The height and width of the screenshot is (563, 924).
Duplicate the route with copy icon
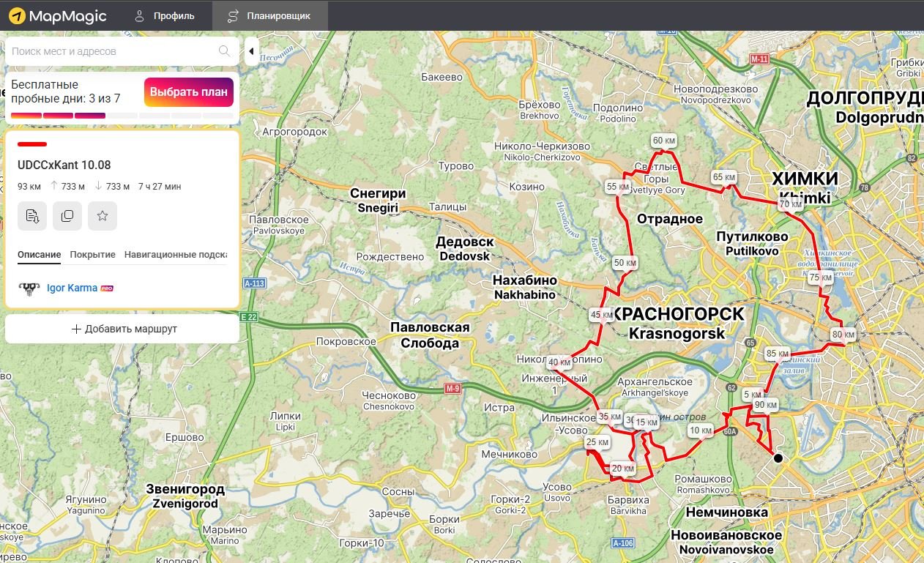(x=67, y=216)
